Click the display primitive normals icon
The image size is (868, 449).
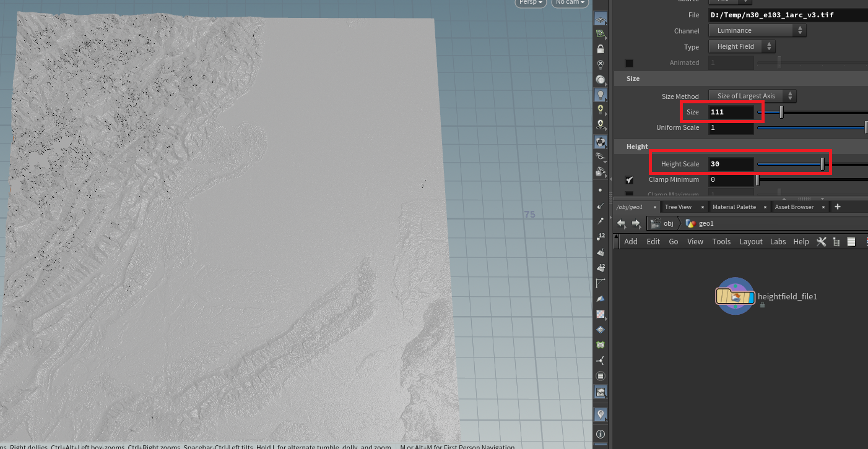click(x=600, y=252)
